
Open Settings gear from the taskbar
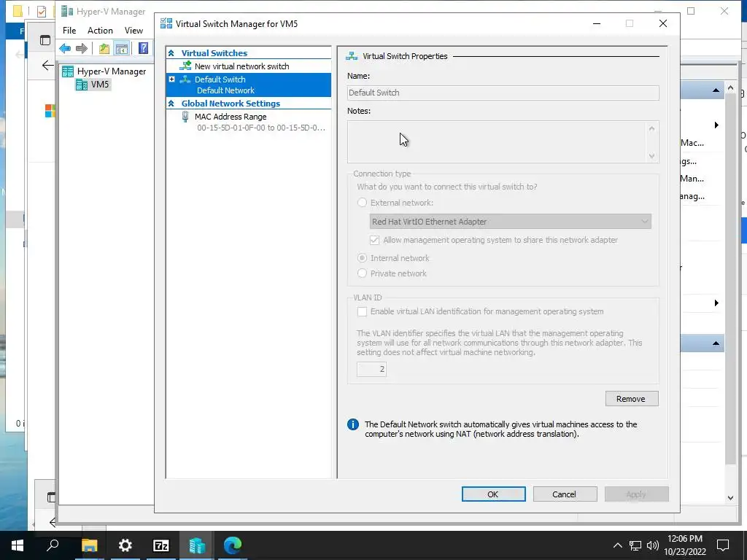click(125, 545)
